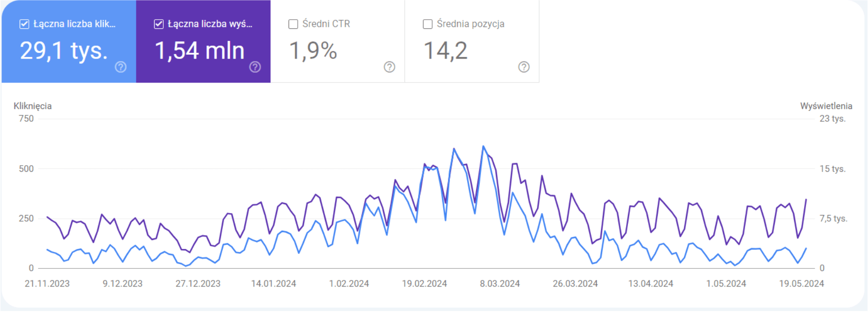The width and height of the screenshot is (868, 312).
Task: Click the 750 clicks axis value
Action: pyautogui.click(x=26, y=119)
